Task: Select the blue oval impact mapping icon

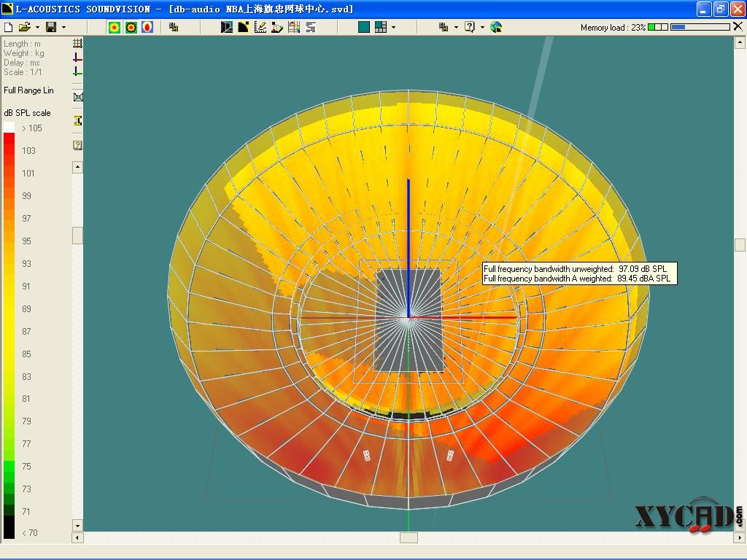Action: (x=147, y=27)
